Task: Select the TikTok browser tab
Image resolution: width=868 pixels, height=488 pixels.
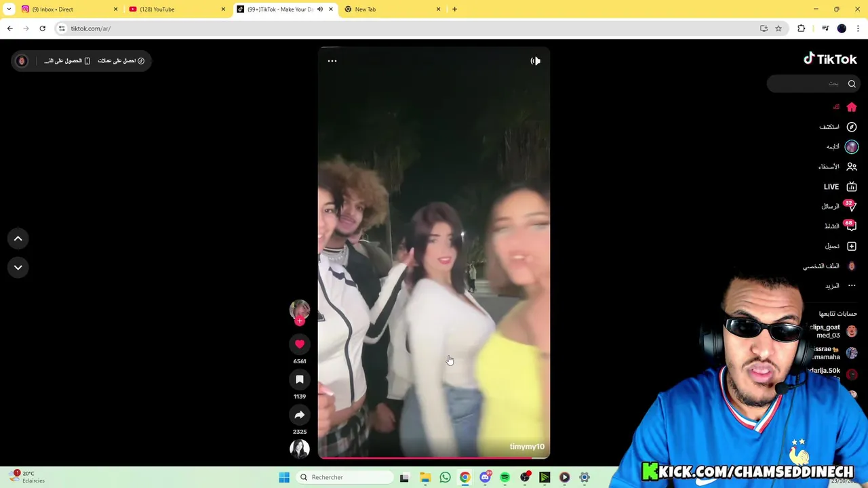Action: (285, 9)
